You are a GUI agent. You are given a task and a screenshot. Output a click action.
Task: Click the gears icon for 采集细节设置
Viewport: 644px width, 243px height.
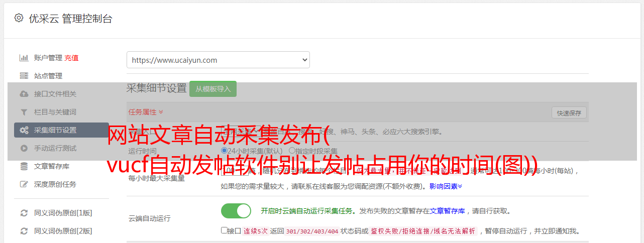point(24,130)
